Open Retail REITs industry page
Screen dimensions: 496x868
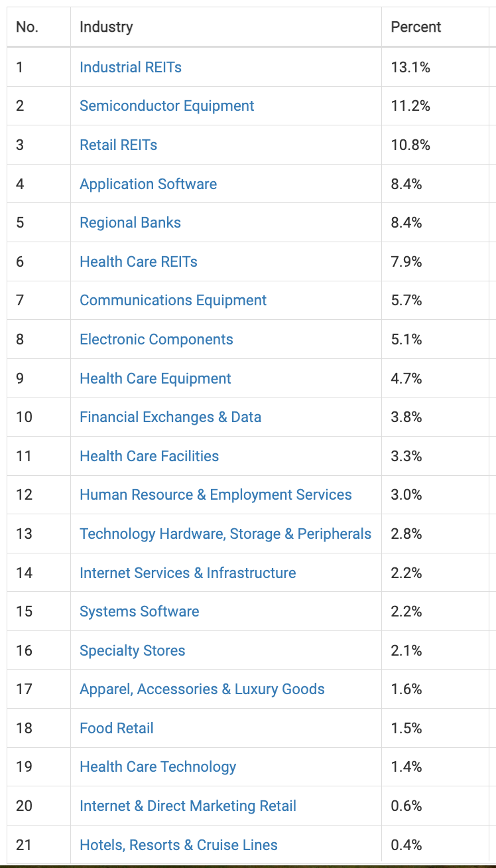[x=118, y=145]
